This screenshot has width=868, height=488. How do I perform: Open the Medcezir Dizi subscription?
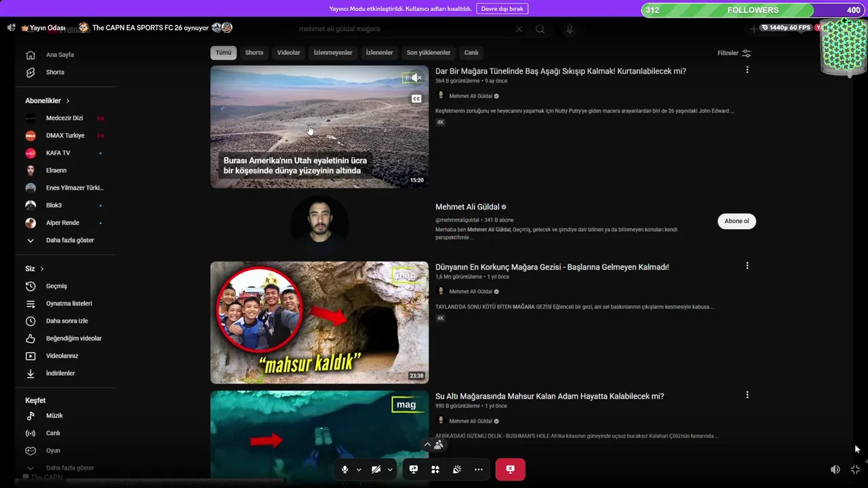(x=65, y=118)
